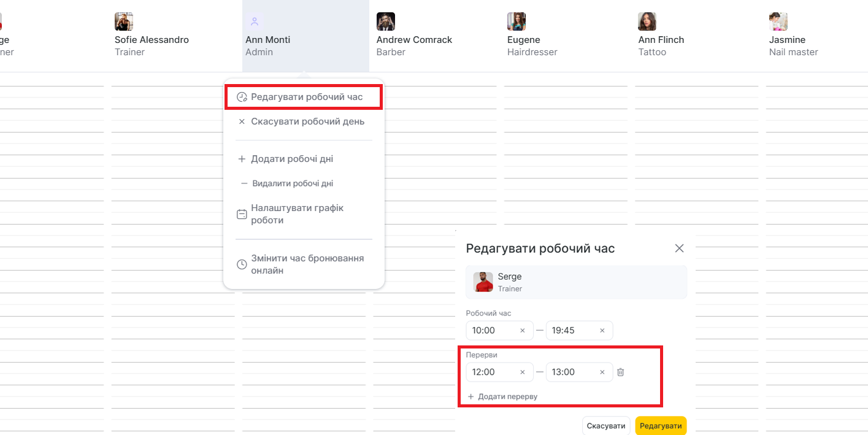Click the work end field showing 19:45

[579, 331]
